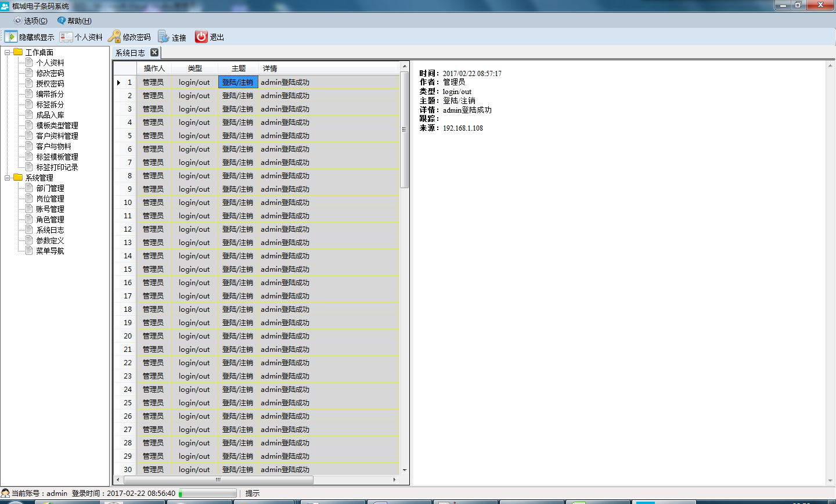Click the 连接 toolbar icon
This screenshot has width=836, height=504.
(164, 37)
